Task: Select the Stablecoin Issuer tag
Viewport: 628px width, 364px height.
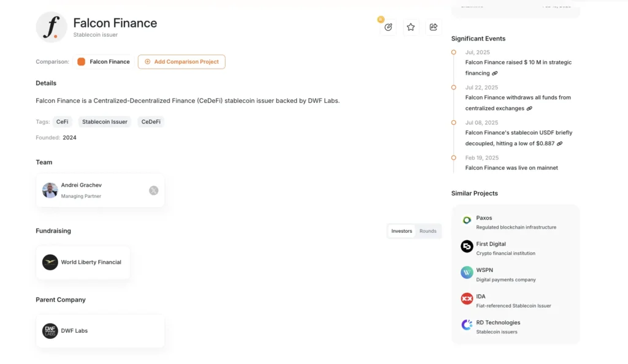Action: [x=104, y=121]
